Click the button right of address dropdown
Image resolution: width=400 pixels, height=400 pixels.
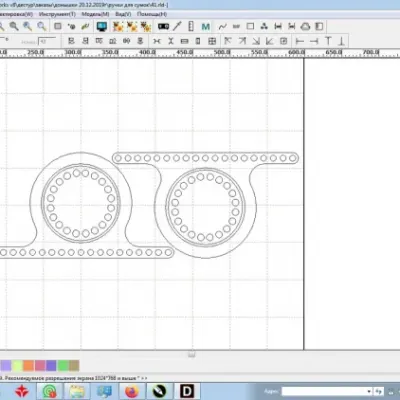click(379, 391)
